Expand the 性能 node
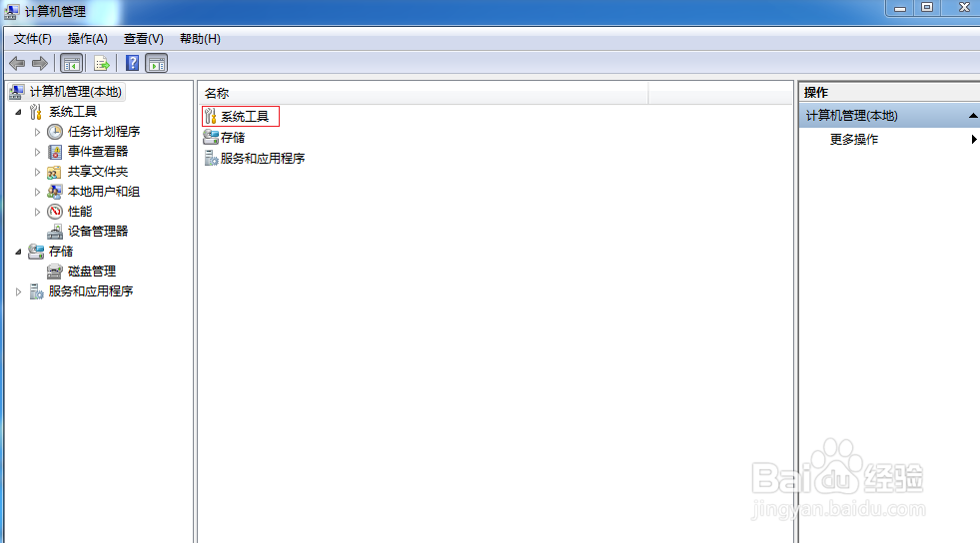Image resolution: width=980 pixels, height=543 pixels. [x=37, y=213]
